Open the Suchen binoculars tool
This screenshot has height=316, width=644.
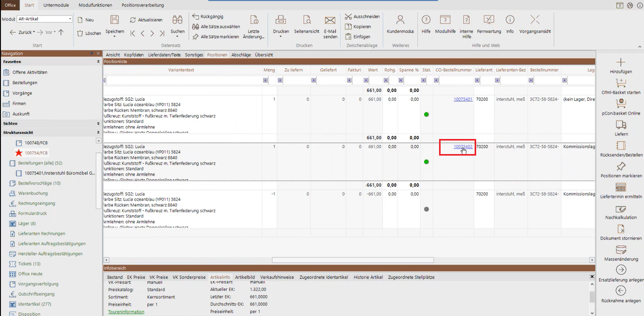(177, 20)
